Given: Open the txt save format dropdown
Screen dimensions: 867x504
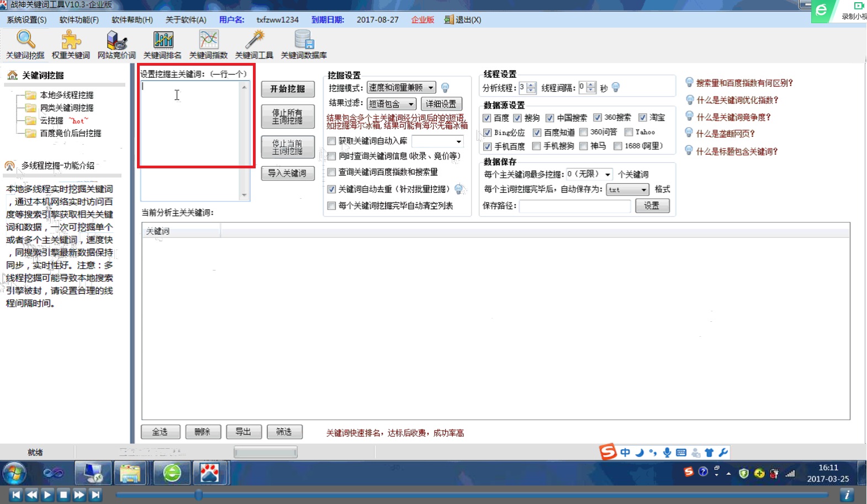Looking at the screenshot, I should click(x=627, y=190).
